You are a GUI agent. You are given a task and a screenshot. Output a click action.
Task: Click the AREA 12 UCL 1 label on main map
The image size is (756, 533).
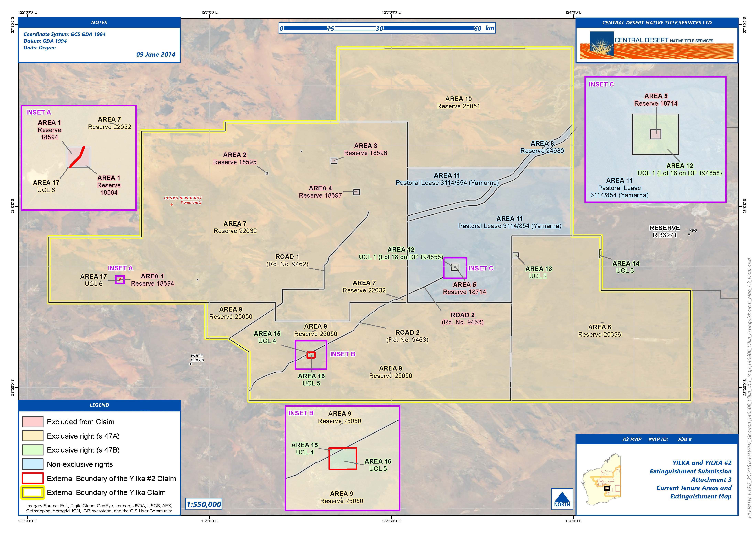[401, 253]
